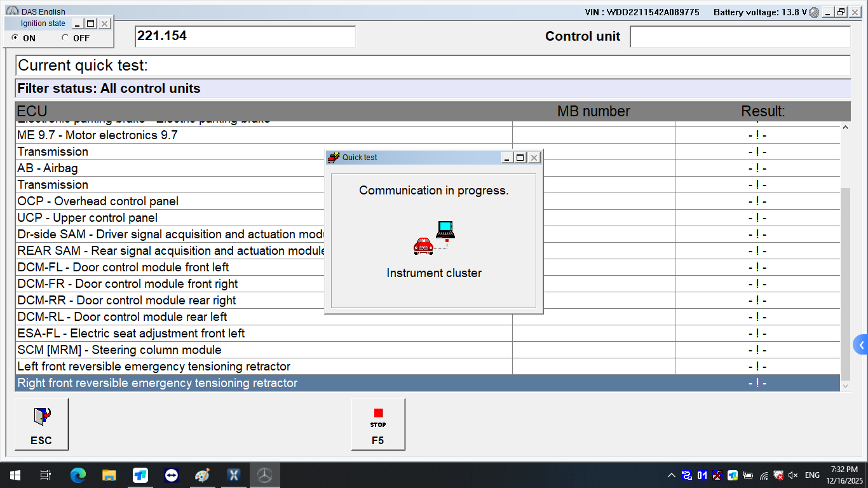Launch TeamViewer from the taskbar
The image size is (868, 488).
(x=171, y=475)
